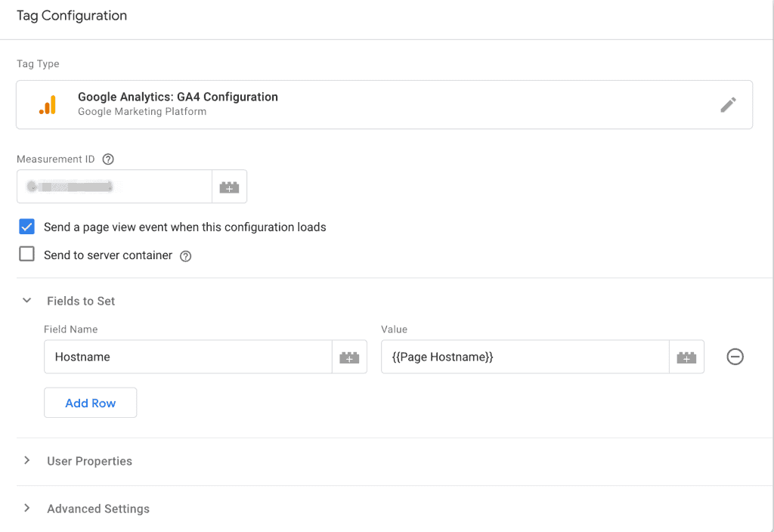Collapse the Fields to Set section
The image size is (774, 532).
26,300
